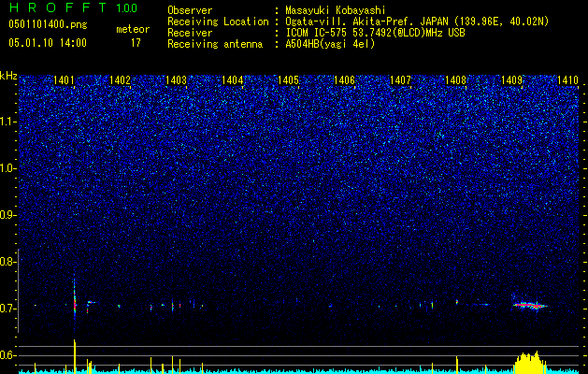
Task: Click the 1401 time marker
Action: click(x=64, y=80)
